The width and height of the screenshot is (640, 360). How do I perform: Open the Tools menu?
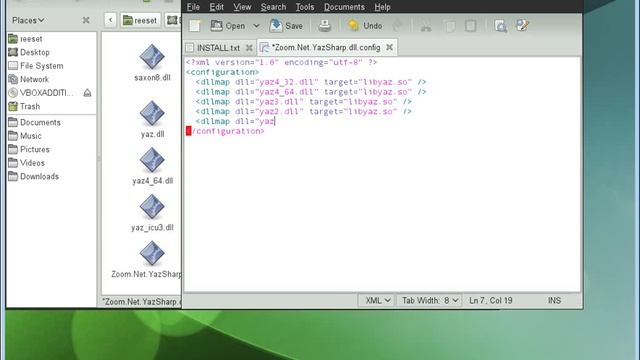point(304,7)
